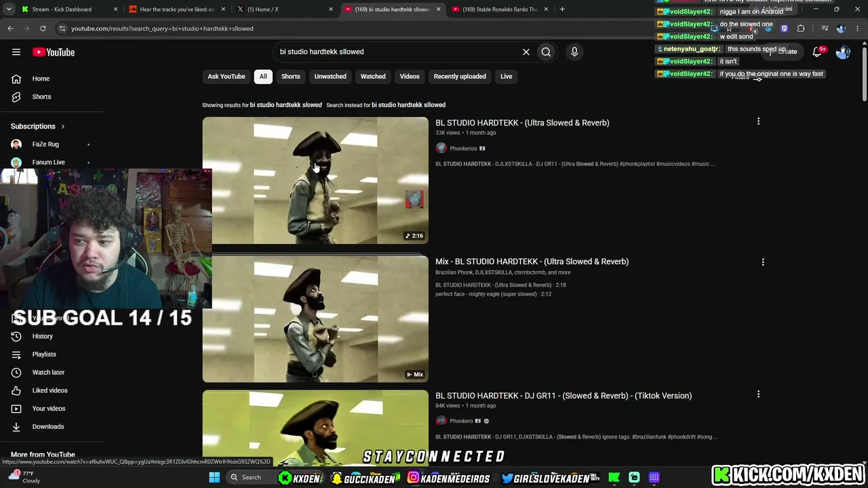
Task: Click the magnifier search button
Action: [546, 52]
